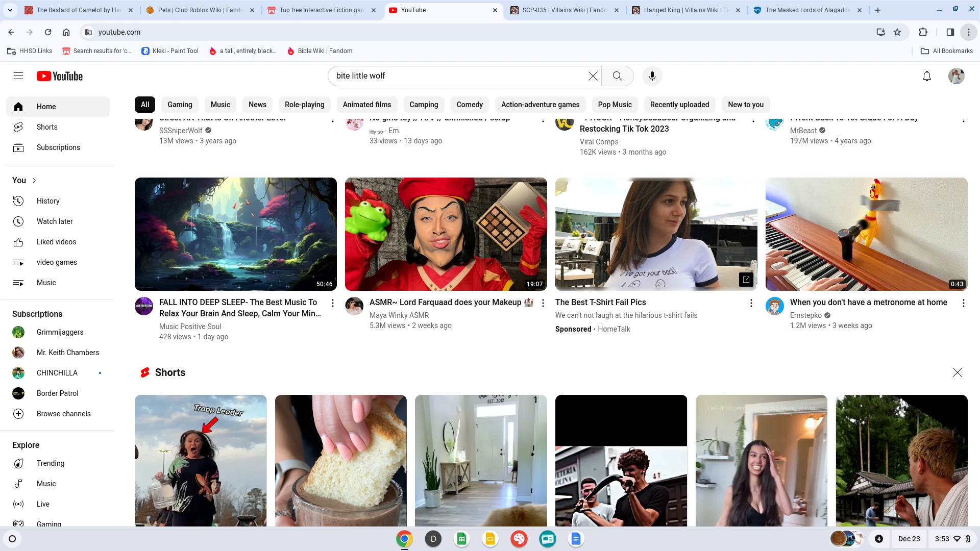Viewport: 980px width, 551px height.
Task: Clear the search box with X
Action: point(593,76)
